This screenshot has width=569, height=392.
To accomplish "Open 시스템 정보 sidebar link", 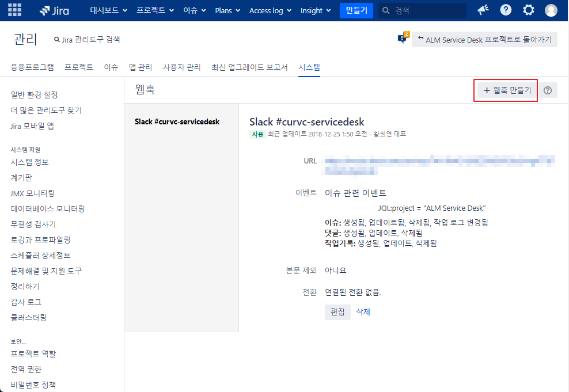I will [29, 162].
